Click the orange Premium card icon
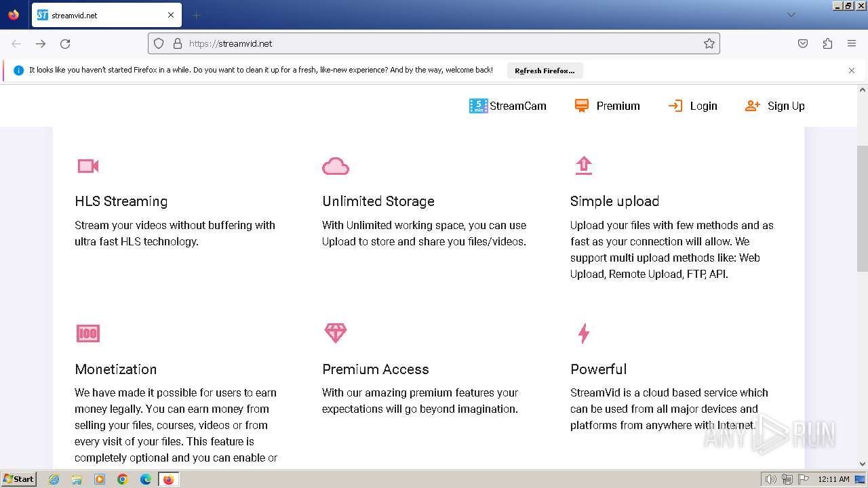Image resolution: width=868 pixels, height=488 pixels. pos(581,106)
